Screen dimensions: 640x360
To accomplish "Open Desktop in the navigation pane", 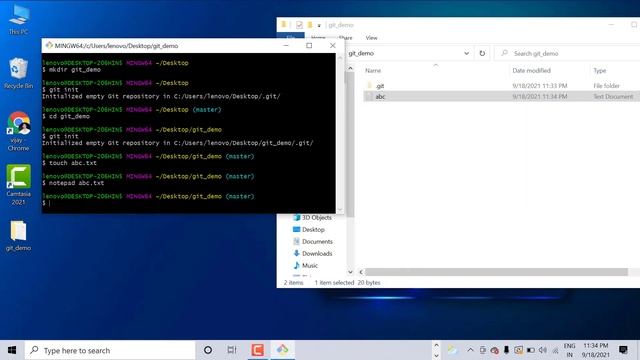I will point(309,229).
